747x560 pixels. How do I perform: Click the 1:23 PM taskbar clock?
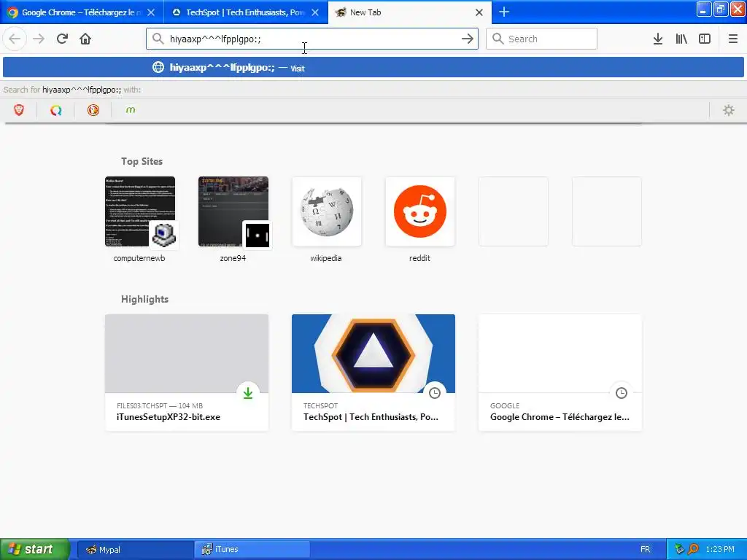[x=720, y=550]
